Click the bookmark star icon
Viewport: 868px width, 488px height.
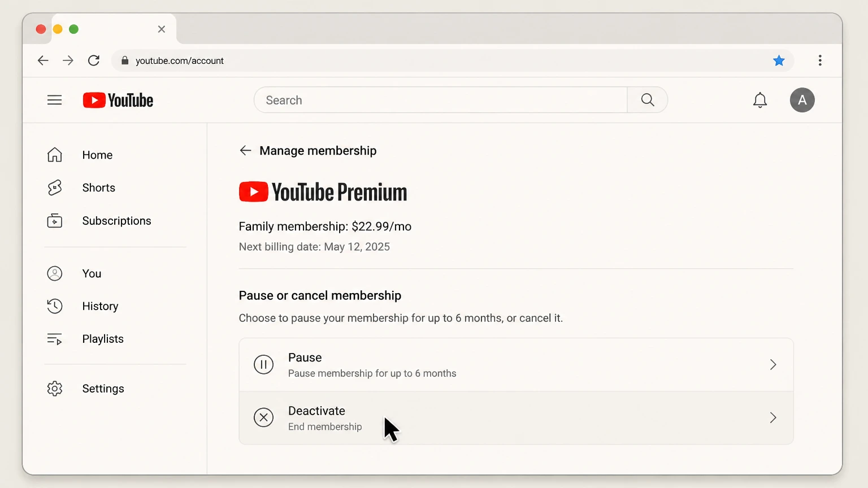click(779, 60)
